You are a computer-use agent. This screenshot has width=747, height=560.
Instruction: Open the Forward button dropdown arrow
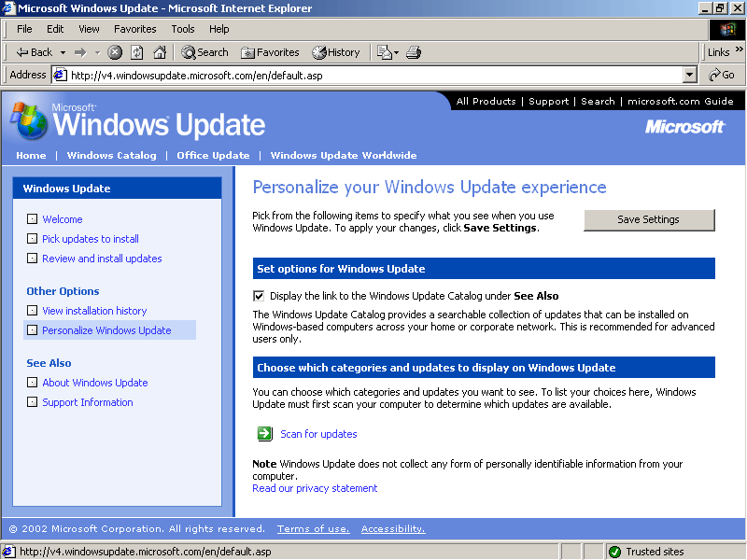click(95, 52)
